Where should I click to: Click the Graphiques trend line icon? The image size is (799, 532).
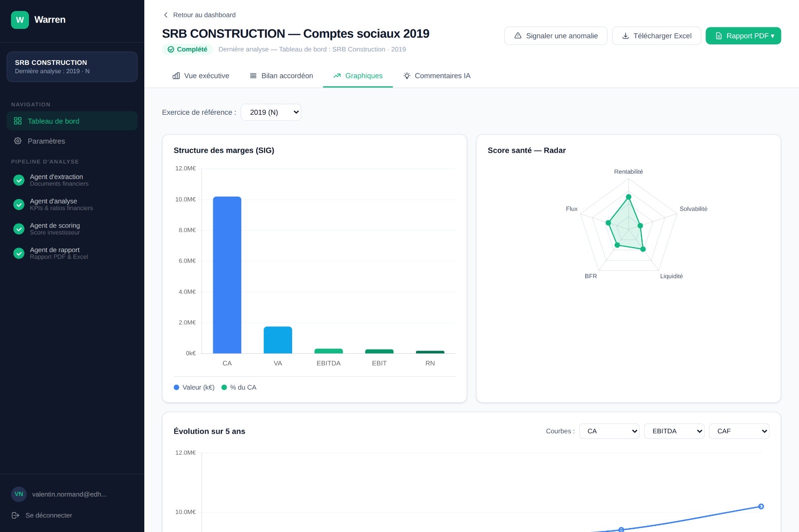[x=337, y=76]
